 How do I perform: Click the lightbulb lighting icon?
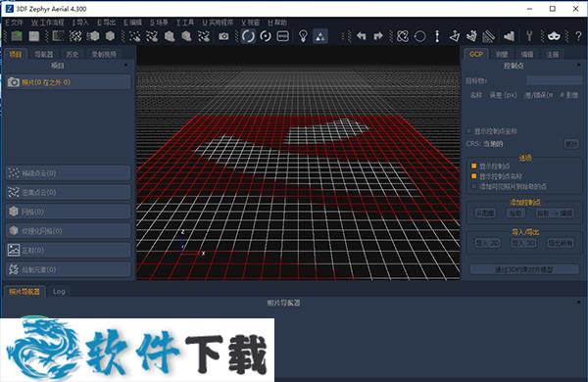click(x=303, y=36)
